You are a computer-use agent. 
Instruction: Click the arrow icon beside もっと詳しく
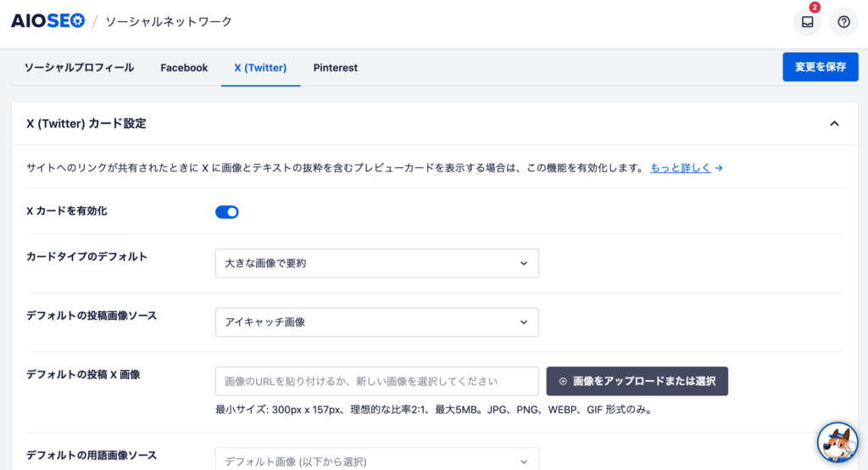(x=719, y=168)
